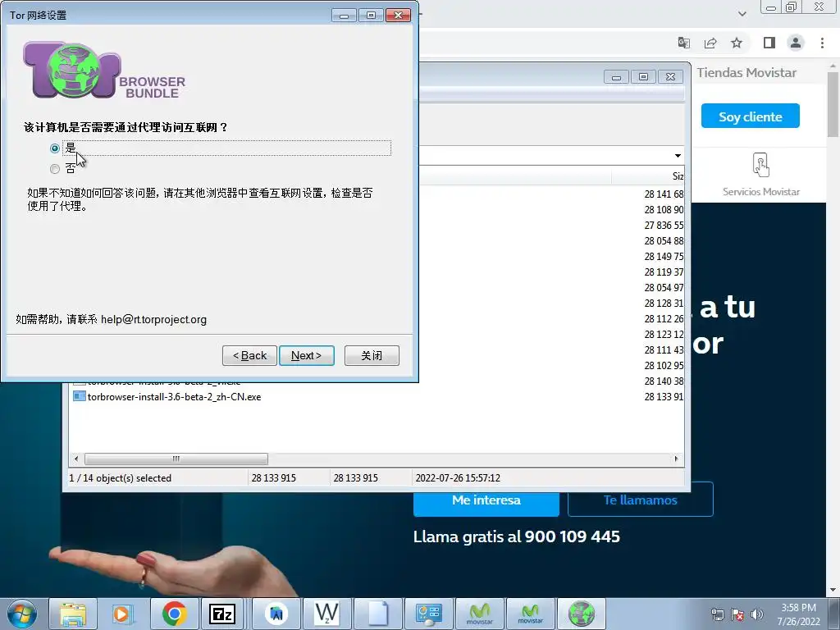
Task: Click the 7-Zip horizontal scrollbar thumb
Action: click(176, 459)
